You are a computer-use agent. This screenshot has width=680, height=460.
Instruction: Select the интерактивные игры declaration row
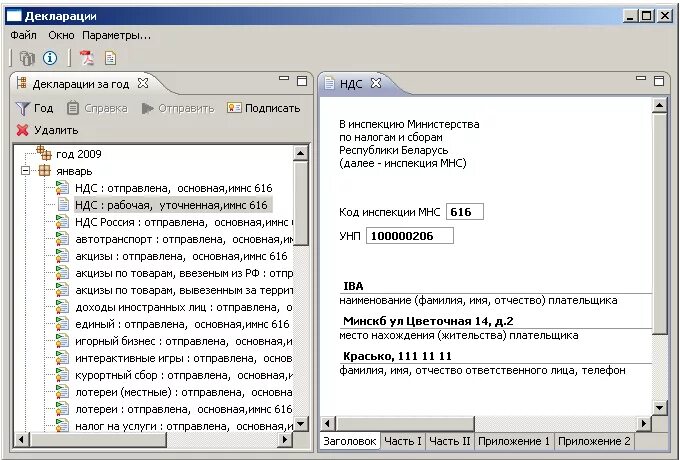[x=184, y=358]
